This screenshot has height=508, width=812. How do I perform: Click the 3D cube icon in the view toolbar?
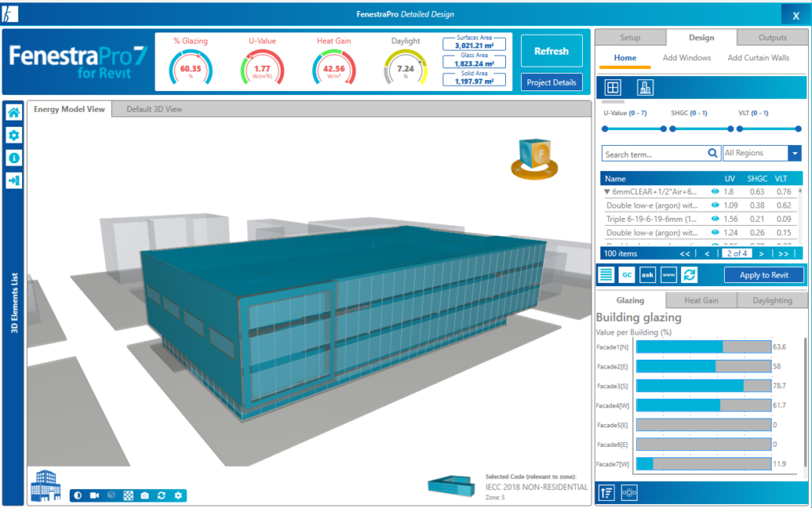111,495
